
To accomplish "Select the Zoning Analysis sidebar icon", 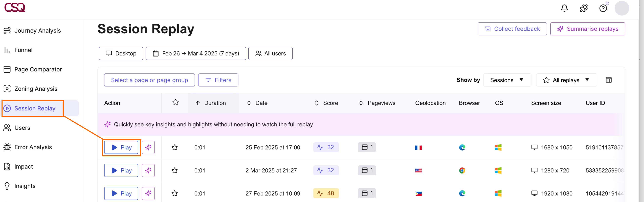I will [x=7, y=89].
